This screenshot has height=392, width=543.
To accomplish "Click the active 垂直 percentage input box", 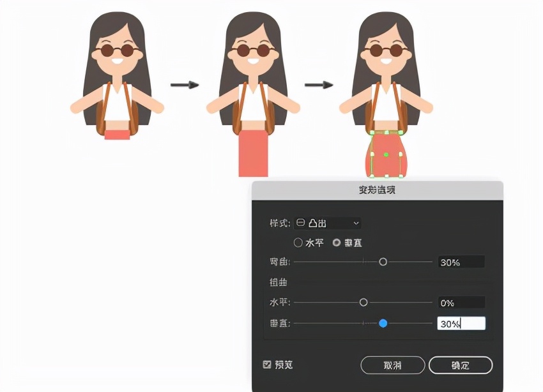I will 461,324.
